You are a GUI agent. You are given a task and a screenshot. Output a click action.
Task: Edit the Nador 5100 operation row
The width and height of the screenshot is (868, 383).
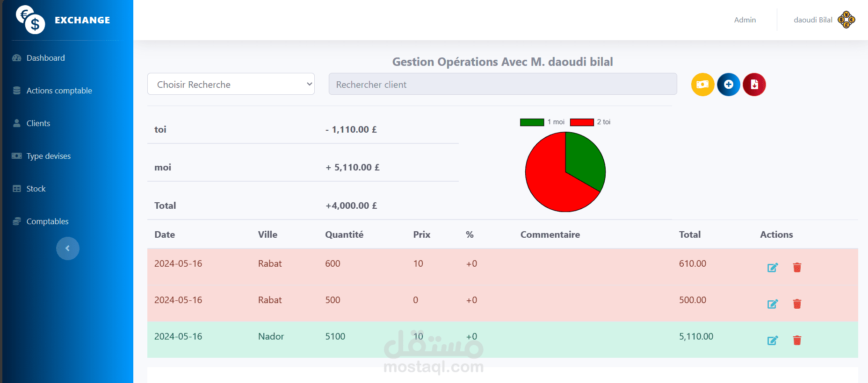[x=773, y=340]
